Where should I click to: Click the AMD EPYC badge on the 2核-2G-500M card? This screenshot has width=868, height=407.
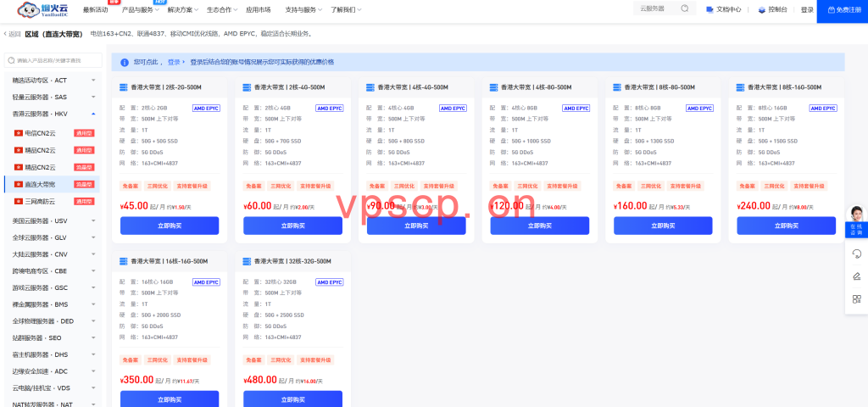pyautogui.click(x=206, y=109)
